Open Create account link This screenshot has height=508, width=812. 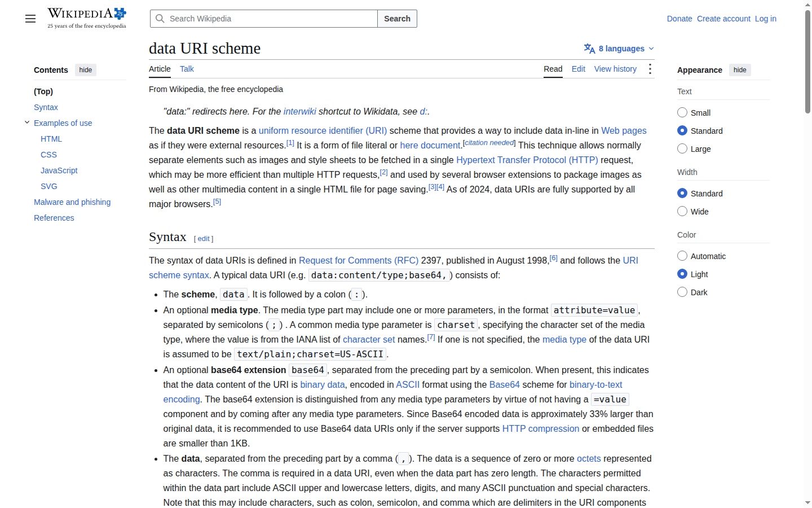pyautogui.click(x=723, y=19)
